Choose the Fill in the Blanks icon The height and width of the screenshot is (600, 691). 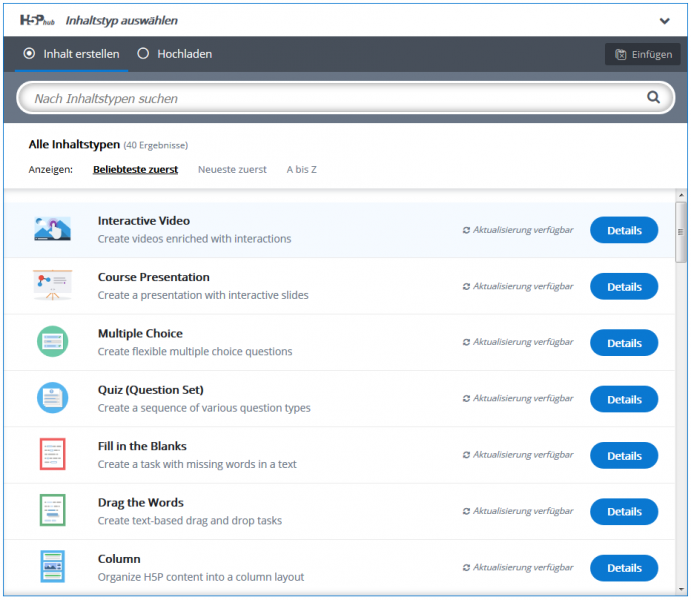click(52, 454)
